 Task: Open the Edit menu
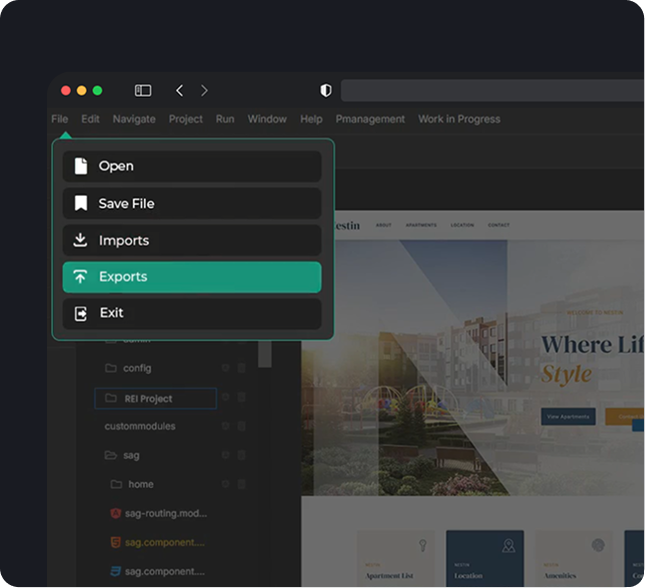point(90,119)
